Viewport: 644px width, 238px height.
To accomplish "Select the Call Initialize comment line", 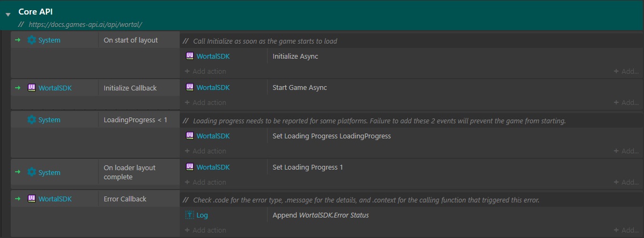I will [265, 41].
